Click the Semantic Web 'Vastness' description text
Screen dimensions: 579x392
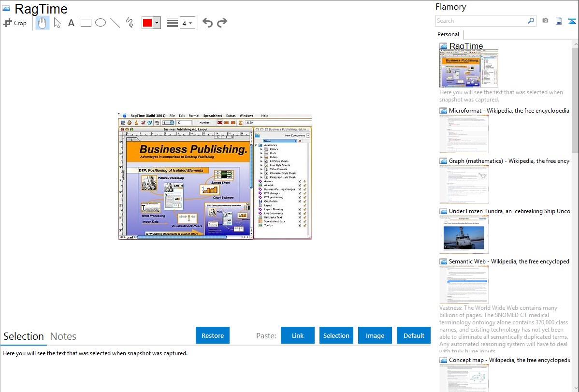coord(504,329)
